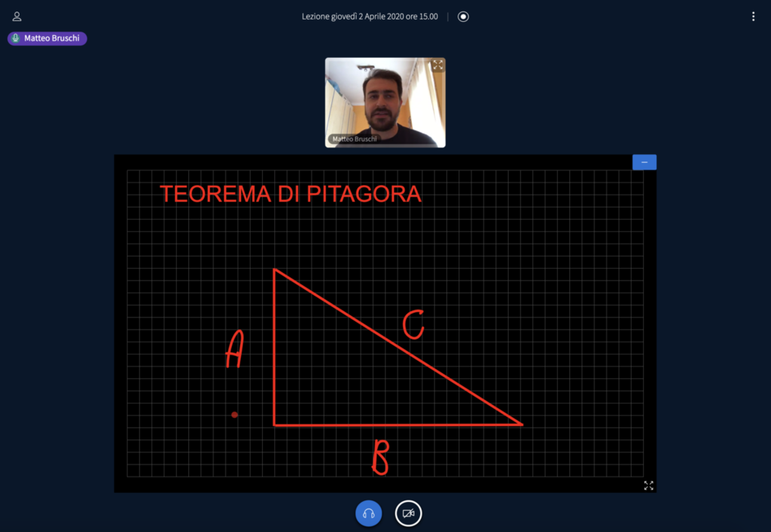Make the presentation fullscreen
The width and height of the screenshot is (771, 532).
tap(648, 485)
